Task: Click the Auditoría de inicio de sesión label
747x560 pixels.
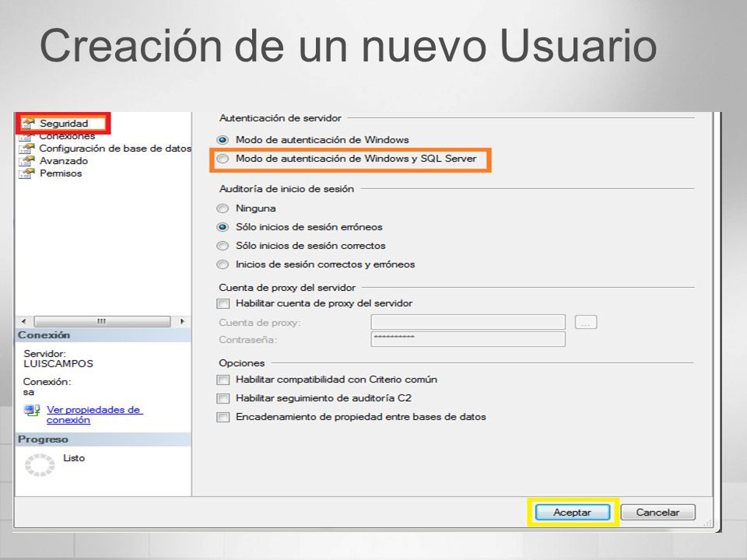Action: tap(286, 189)
